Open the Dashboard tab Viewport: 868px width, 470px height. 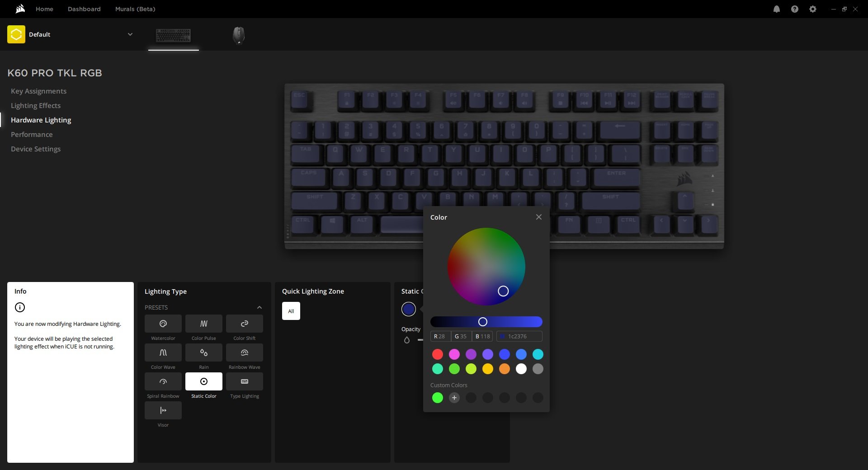84,9
